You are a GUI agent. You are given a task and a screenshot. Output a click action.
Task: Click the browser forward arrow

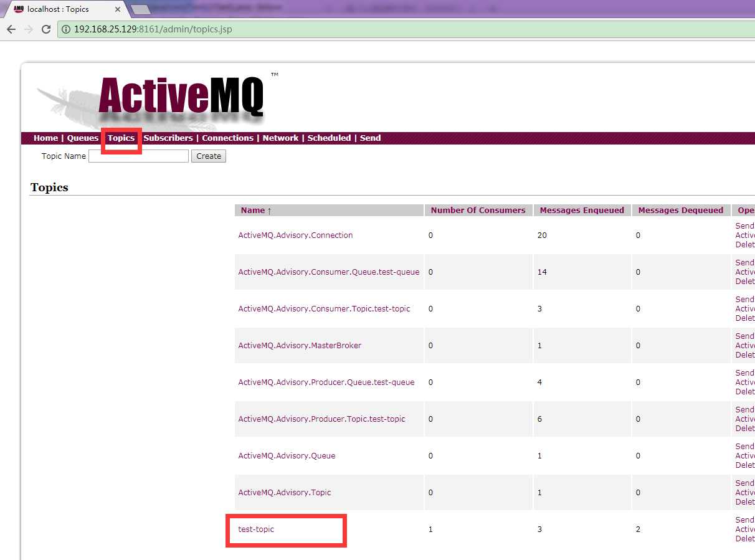[x=29, y=29]
